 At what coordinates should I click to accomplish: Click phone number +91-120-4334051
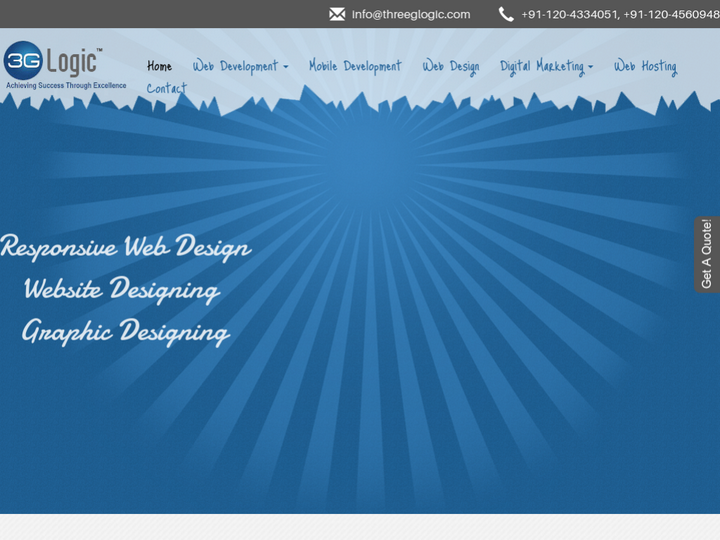click(x=569, y=14)
